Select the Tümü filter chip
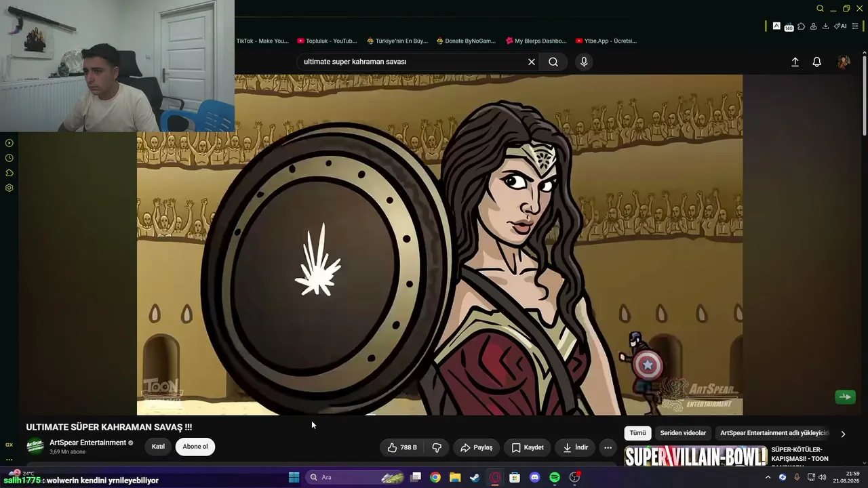Image resolution: width=868 pixels, height=488 pixels. 638,433
